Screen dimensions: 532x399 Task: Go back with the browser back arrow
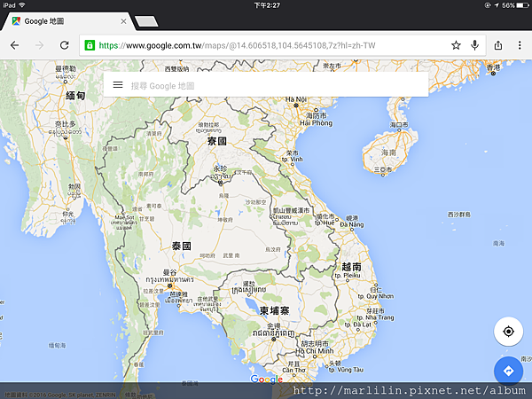click(x=14, y=45)
